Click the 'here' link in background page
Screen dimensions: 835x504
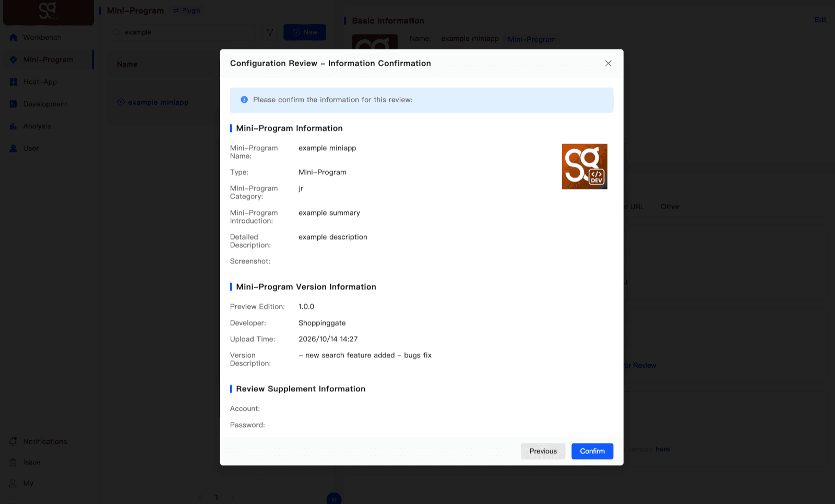(x=662, y=449)
